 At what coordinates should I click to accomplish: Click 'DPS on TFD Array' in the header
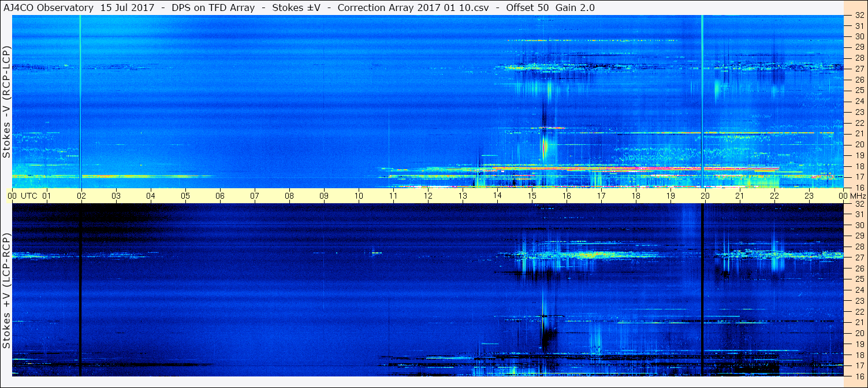pyautogui.click(x=213, y=8)
